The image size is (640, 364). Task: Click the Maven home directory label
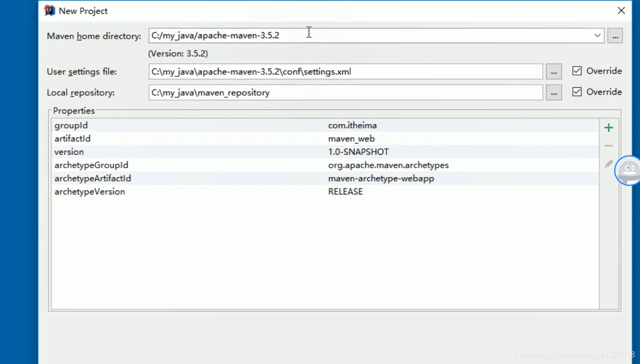click(x=94, y=36)
